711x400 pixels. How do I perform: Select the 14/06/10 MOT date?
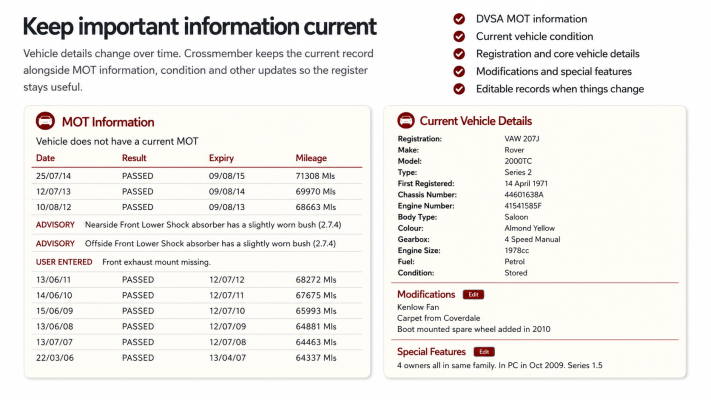[x=54, y=295]
